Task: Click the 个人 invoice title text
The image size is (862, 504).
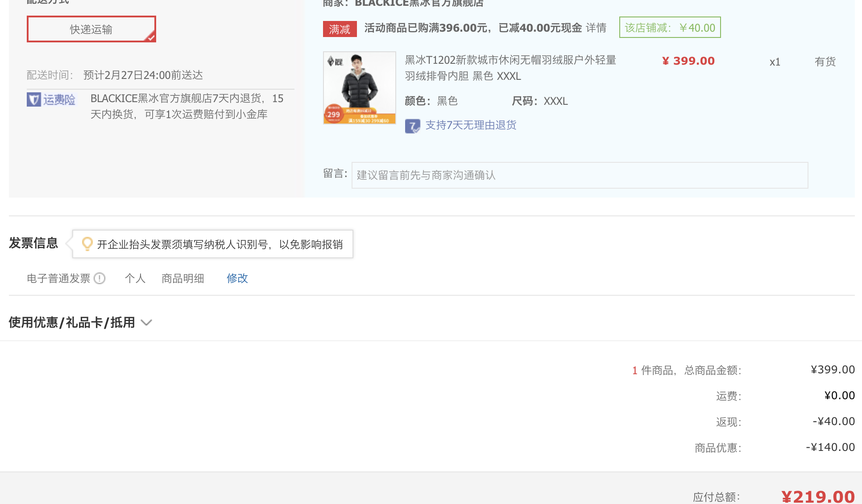Action: point(135,278)
